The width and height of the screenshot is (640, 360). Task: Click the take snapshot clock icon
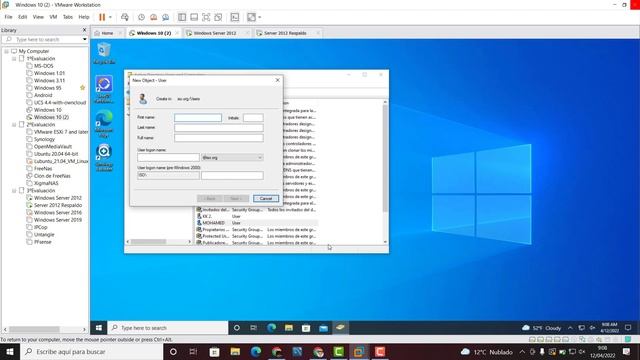click(141, 17)
